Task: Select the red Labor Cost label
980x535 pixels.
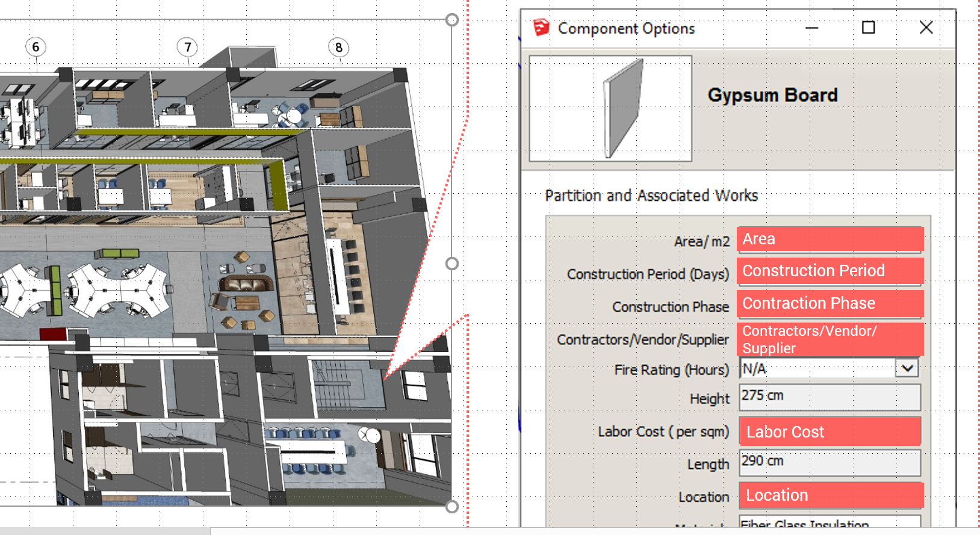Action: coord(830,431)
